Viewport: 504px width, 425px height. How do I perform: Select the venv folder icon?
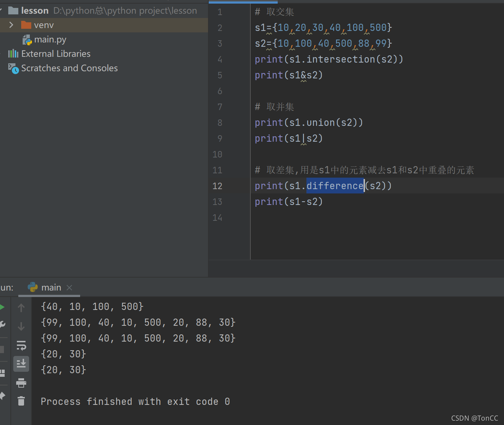coord(26,25)
